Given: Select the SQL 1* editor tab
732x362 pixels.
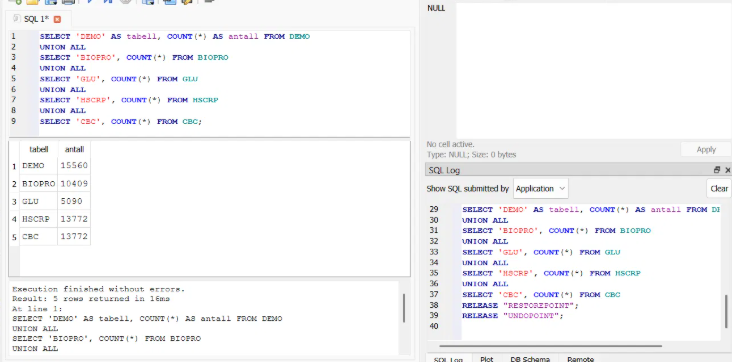Looking at the screenshot, I should tap(37, 19).
